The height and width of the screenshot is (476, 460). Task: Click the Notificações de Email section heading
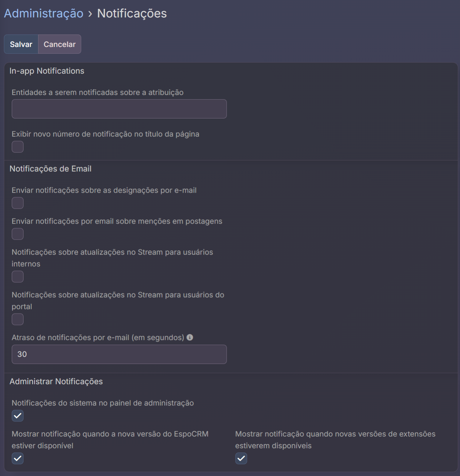click(50, 169)
